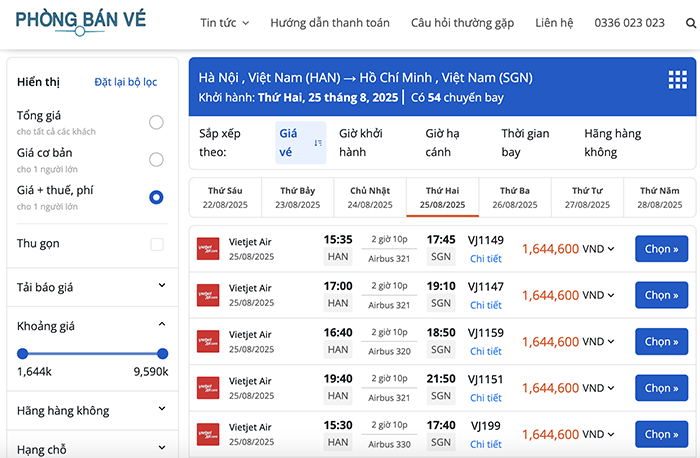Open the grid view icon in route header
The width and height of the screenshot is (700, 458).
[677, 80]
